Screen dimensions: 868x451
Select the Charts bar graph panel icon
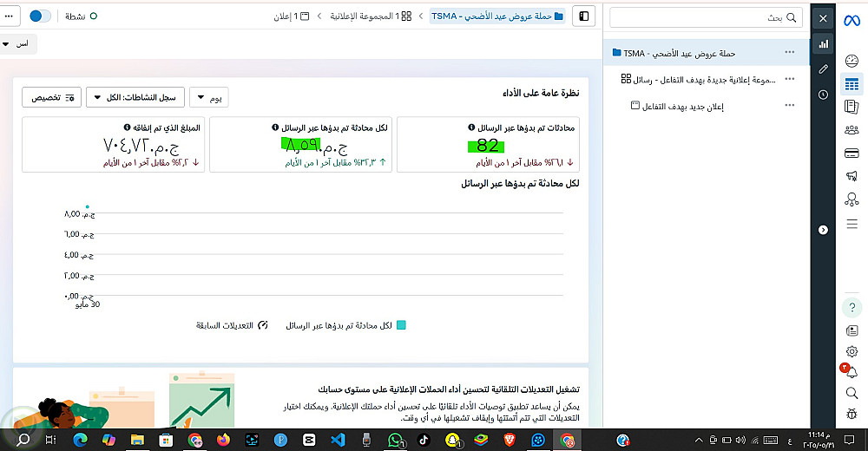point(823,43)
